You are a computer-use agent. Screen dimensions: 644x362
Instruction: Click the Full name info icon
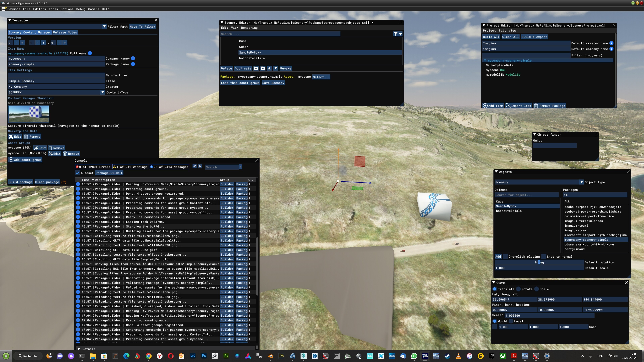90,53
